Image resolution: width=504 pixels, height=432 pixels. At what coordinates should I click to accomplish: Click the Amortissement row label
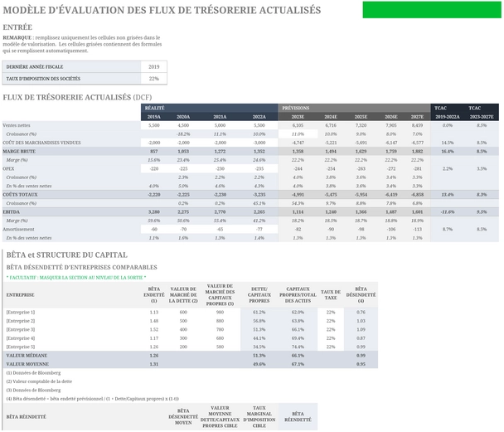tap(18, 230)
